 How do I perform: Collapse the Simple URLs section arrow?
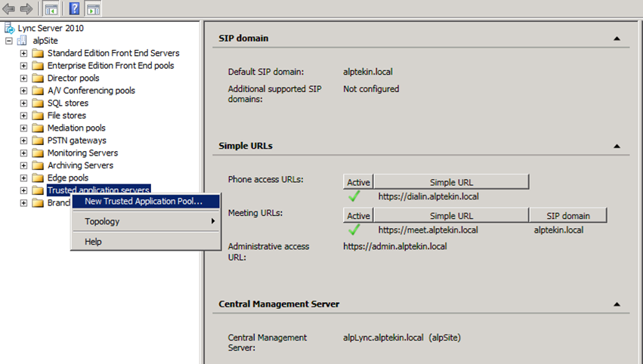(617, 146)
